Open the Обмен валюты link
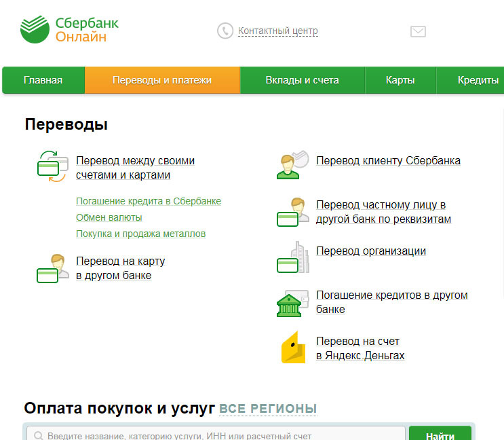The width and height of the screenshot is (504, 440). point(109,217)
